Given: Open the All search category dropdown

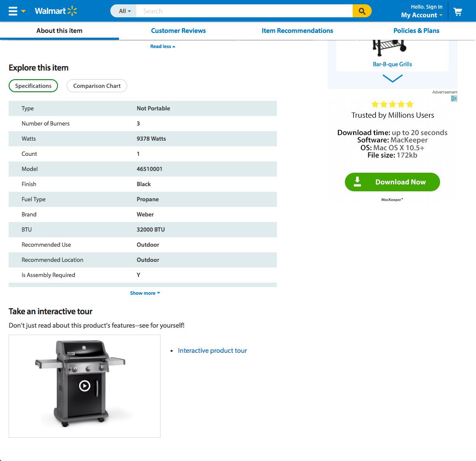Looking at the screenshot, I should coord(124,11).
